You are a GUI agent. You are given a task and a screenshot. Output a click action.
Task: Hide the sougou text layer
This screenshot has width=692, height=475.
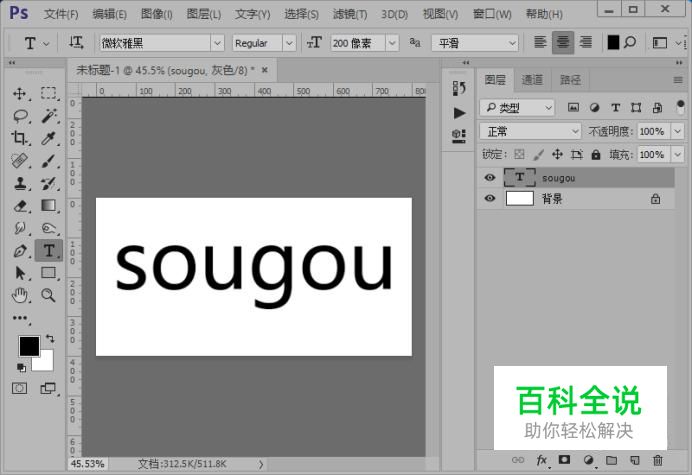tap(490, 178)
